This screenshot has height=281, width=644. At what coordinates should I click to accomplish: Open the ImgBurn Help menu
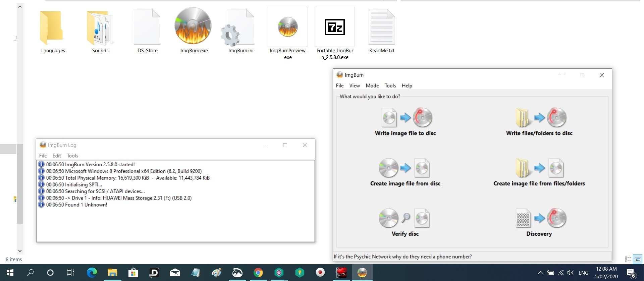407,86
